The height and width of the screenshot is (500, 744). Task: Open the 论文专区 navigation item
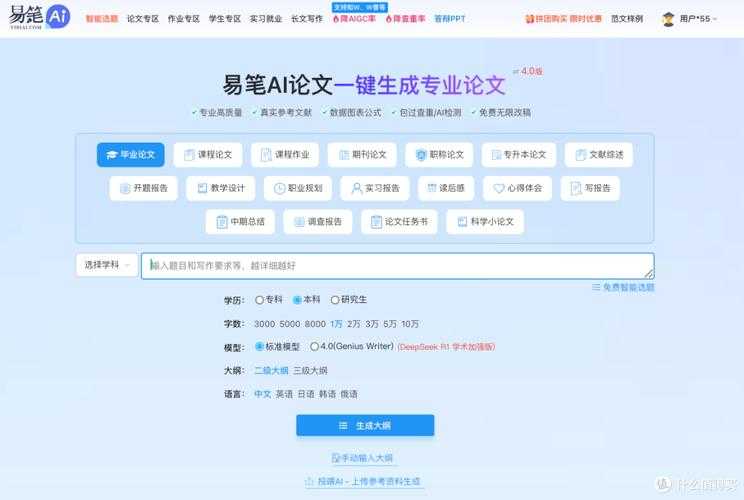[142, 19]
